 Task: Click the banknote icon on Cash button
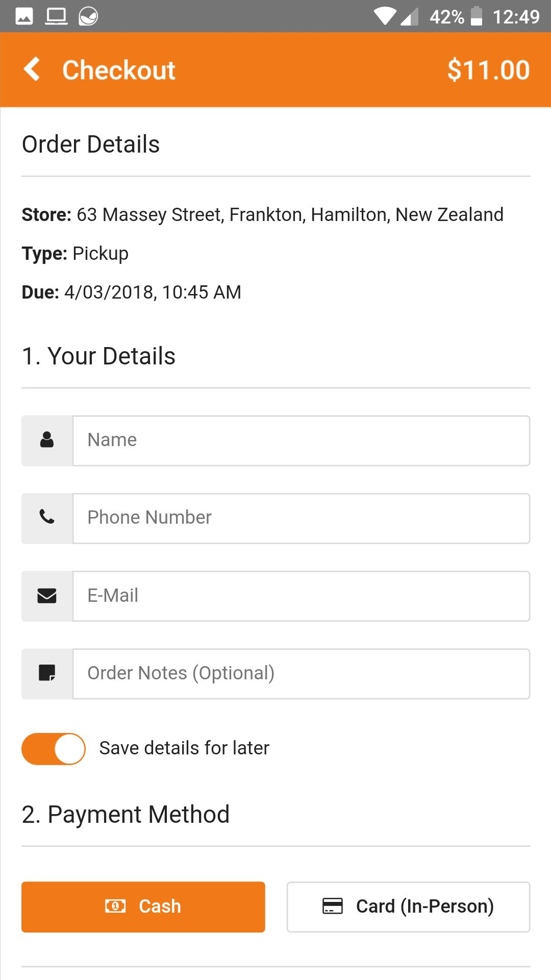[115, 906]
